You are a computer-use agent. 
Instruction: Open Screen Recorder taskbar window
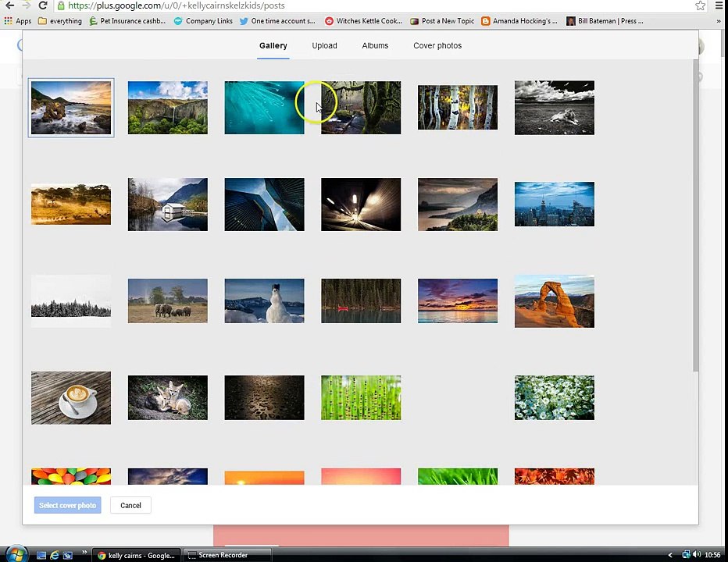pyautogui.click(x=227, y=555)
